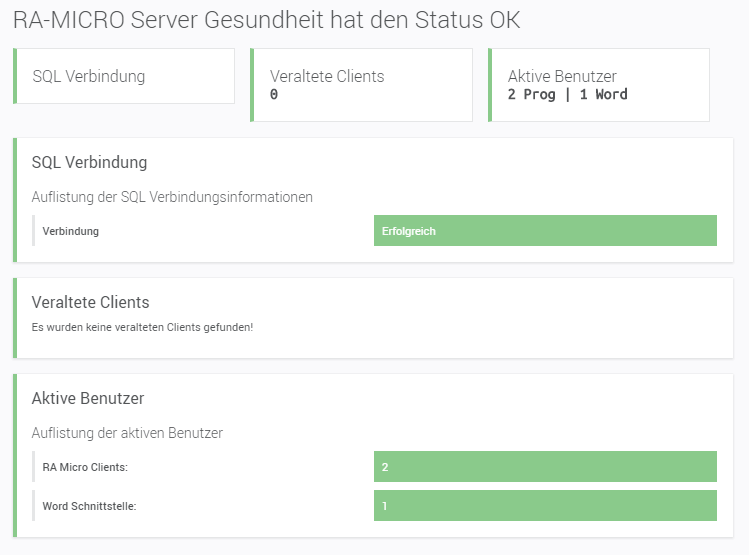
Task: Click 'Auflistung der aktiven Benutzer' subtitle
Action: 127,433
